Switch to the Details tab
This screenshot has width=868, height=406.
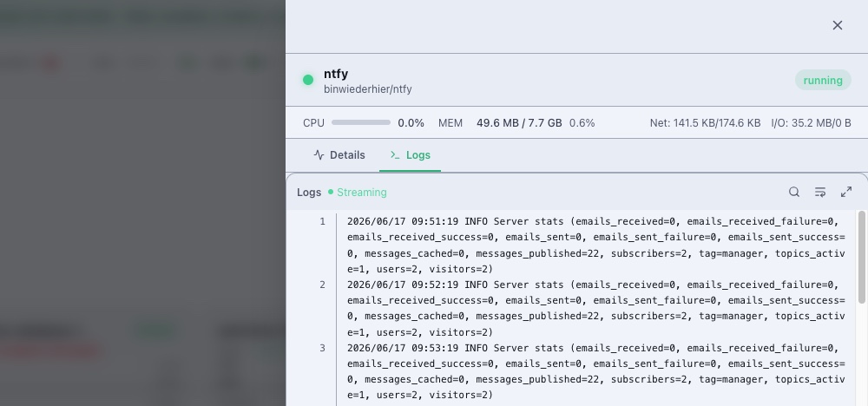tap(339, 155)
